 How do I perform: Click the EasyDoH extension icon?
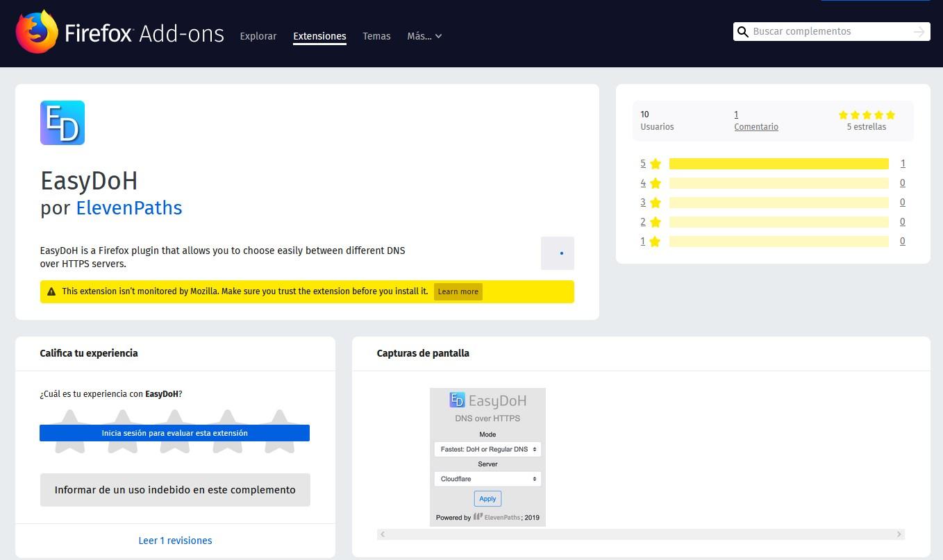pos(62,123)
